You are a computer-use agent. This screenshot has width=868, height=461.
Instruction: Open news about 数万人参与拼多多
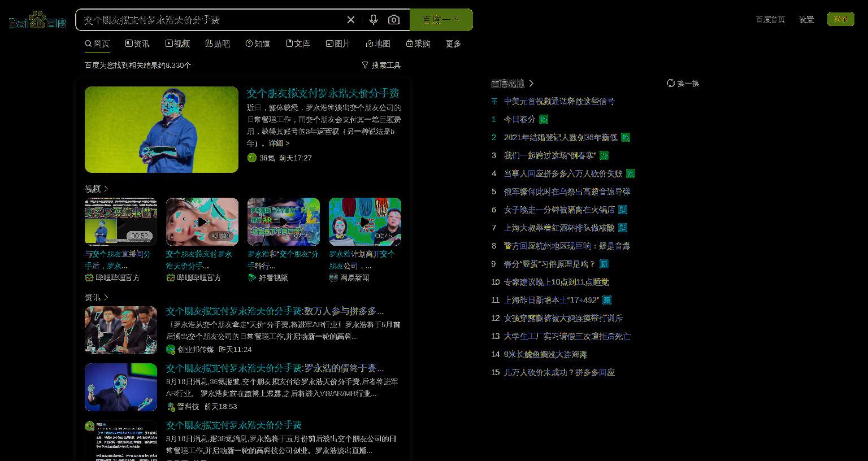tap(275, 311)
